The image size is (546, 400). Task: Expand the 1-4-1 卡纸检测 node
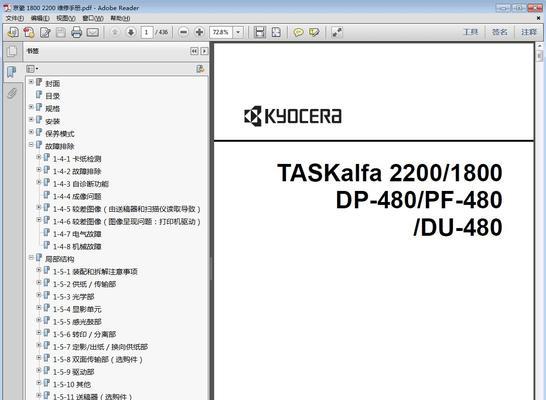(x=39, y=157)
